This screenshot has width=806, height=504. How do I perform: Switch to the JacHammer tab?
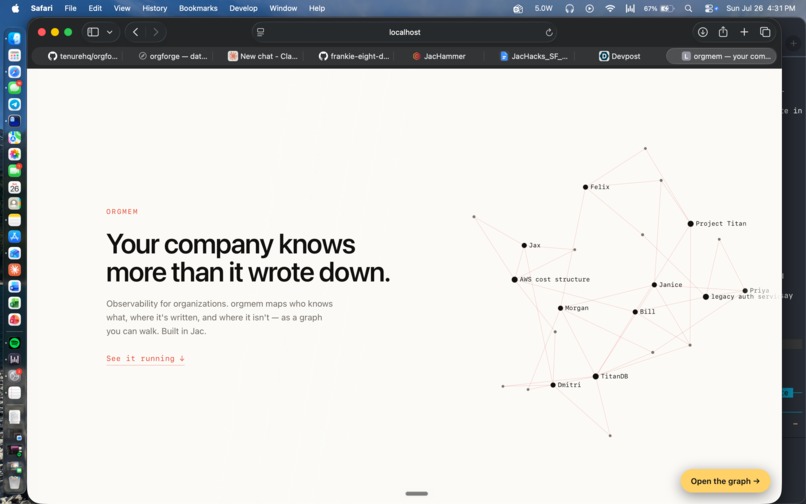(439, 56)
